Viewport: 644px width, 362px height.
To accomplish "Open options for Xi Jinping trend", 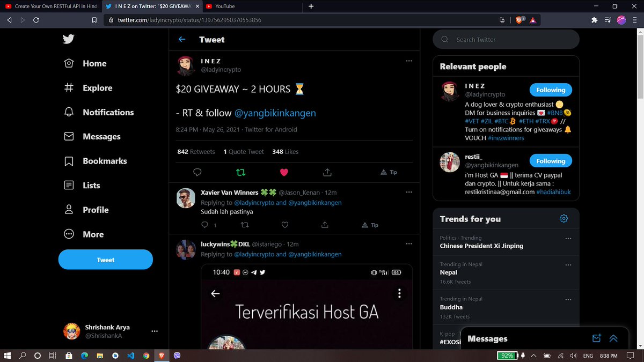I will click(568, 238).
